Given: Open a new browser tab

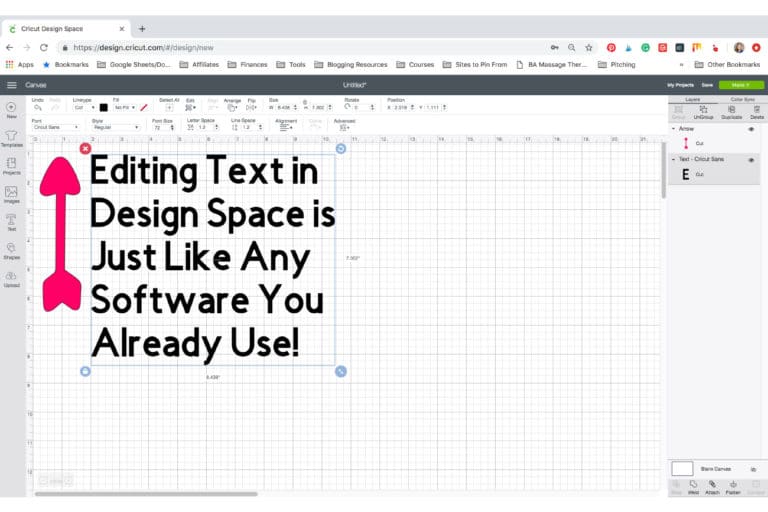Looking at the screenshot, I should coord(142,29).
